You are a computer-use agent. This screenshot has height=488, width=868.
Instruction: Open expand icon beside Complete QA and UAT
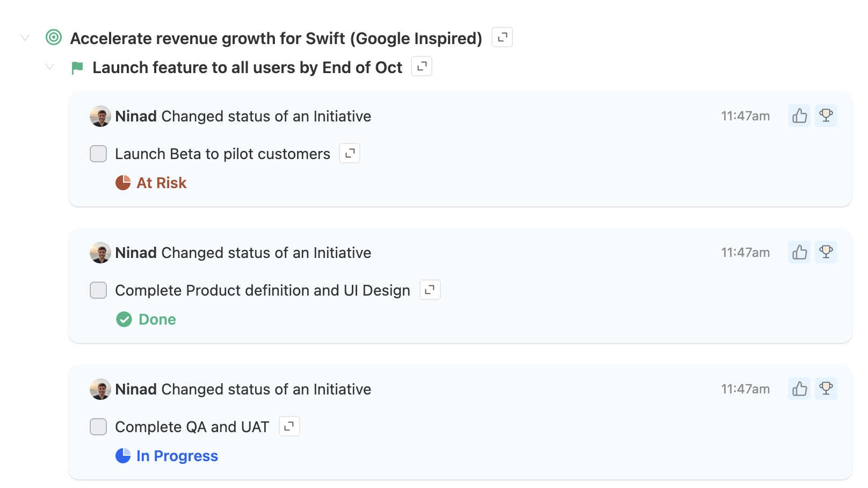point(290,426)
